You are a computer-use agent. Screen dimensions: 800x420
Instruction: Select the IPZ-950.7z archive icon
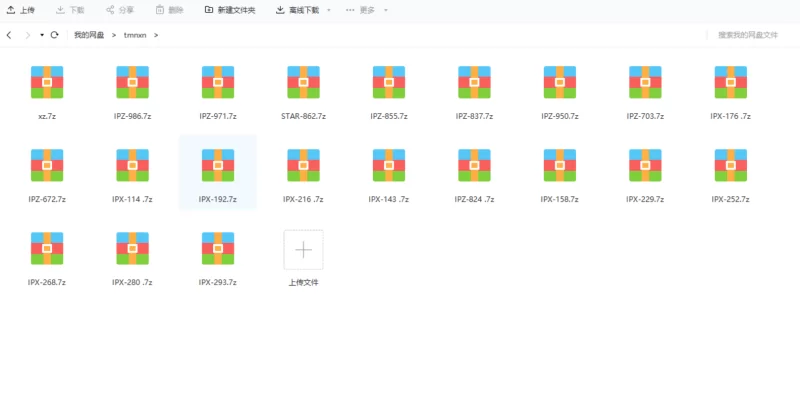click(x=560, y=82)
